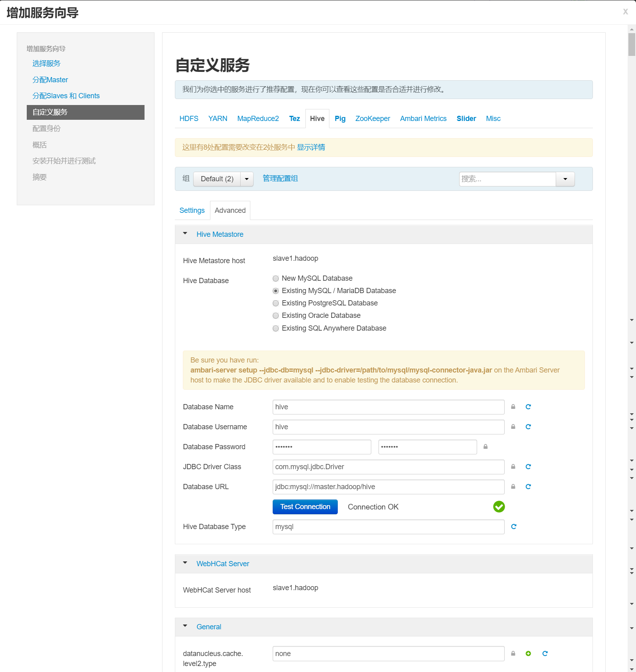This screenshot has width=636, height=672.
Task: Click undo arrow beside Database Name field
Action: point(528,406)
